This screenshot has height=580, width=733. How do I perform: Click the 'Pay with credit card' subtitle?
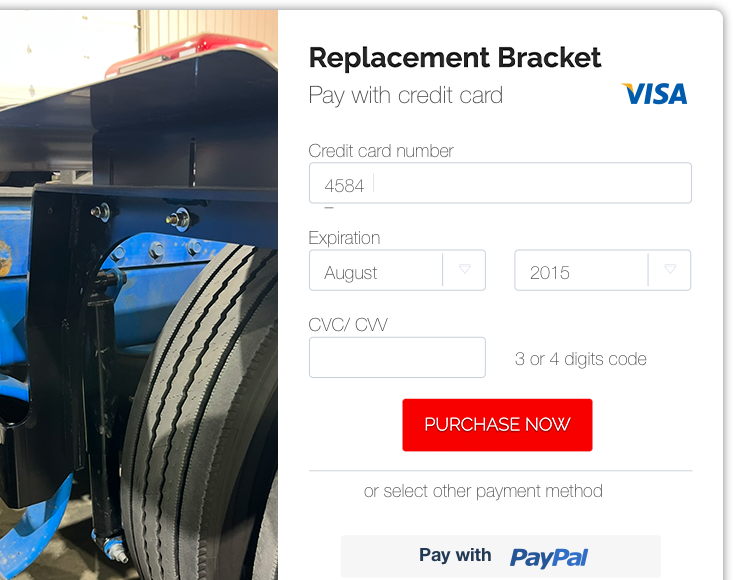point(406,96)
